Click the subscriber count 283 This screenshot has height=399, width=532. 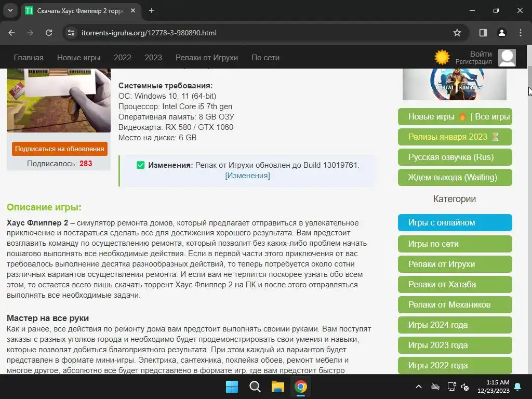[86, 164]
